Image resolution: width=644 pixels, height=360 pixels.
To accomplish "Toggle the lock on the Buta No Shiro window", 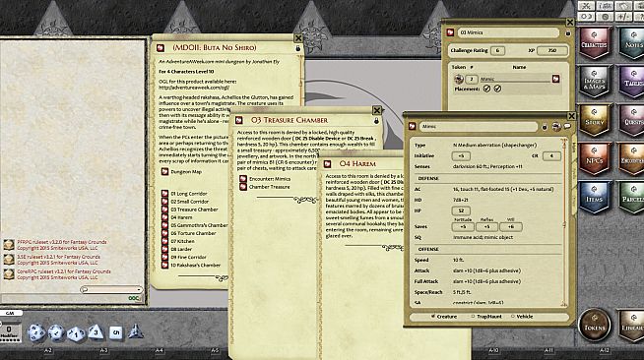I will click(298, 48).
